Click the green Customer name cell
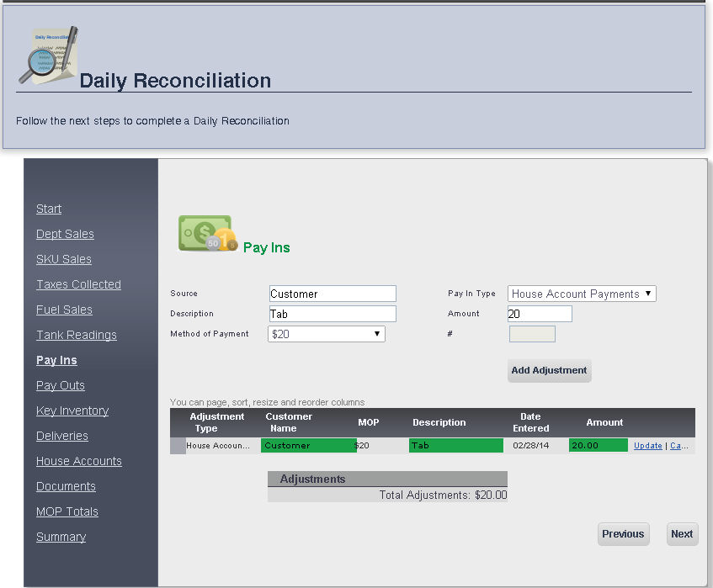This screenshot has width=713, height=588. pos(309,445)
